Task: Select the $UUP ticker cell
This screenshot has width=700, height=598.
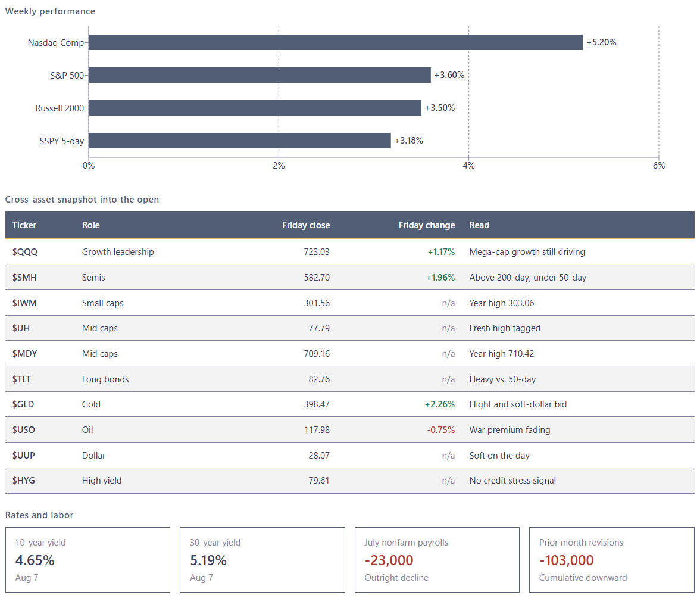Action: click(x=24, y=456)
